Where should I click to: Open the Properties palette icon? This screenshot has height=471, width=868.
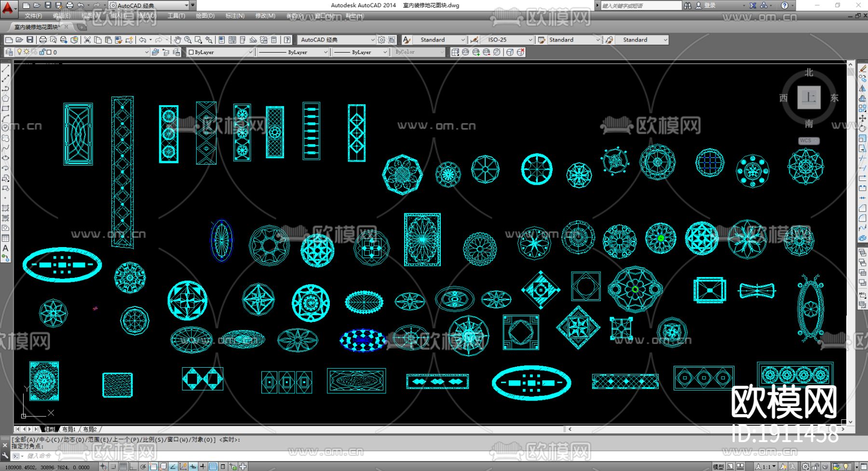pyautogui.click(x=222, y=40)
